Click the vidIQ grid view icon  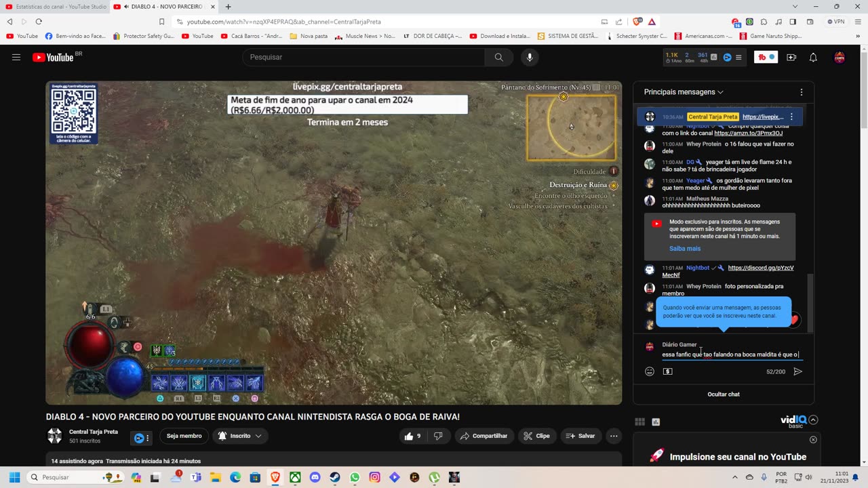coord(639,422)
